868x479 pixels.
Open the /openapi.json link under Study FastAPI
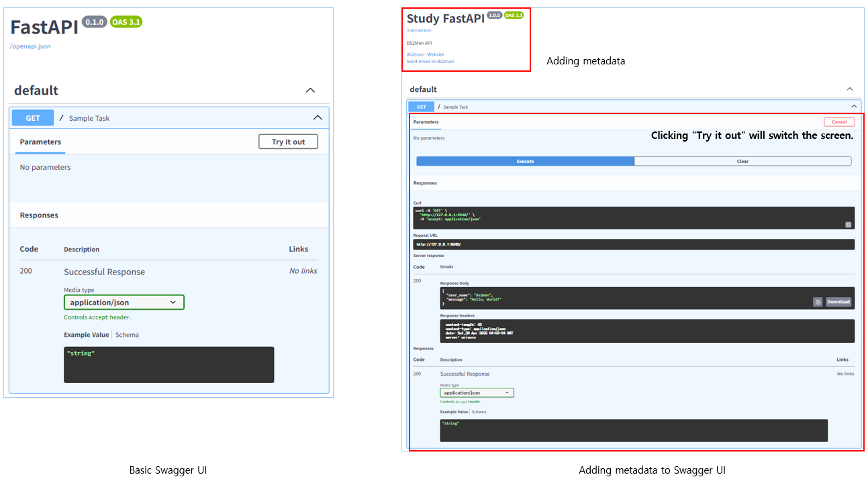click(419, 30)
